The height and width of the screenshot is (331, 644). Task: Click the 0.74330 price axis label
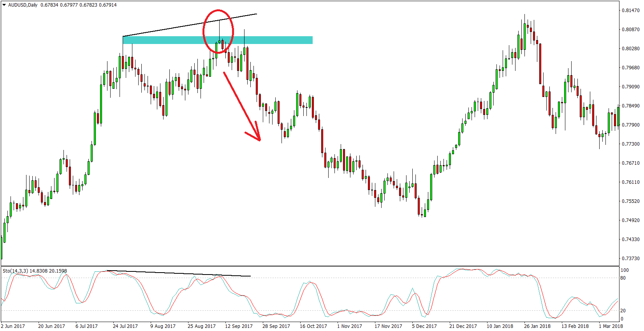point(630,239)
